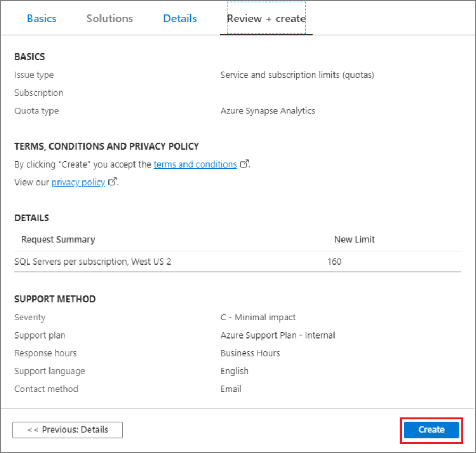The image size is (476, 453).
Task: Go back using Previous: Details button
Action: click(x=67, y=430)
